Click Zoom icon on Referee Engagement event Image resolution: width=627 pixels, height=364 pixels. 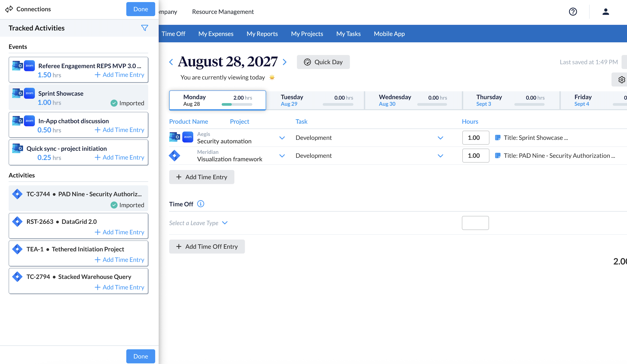click(x=29, y=66)
